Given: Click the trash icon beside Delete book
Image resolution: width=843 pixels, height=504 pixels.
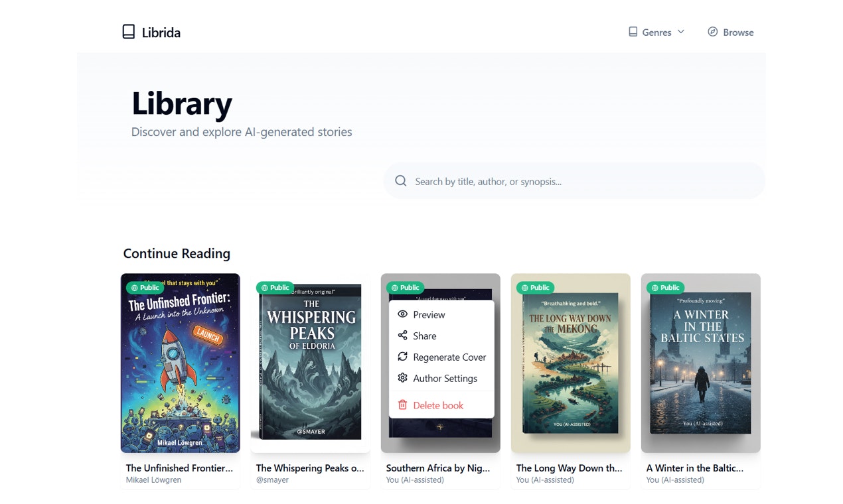Looking at the screenshot, I should (403, 404).
